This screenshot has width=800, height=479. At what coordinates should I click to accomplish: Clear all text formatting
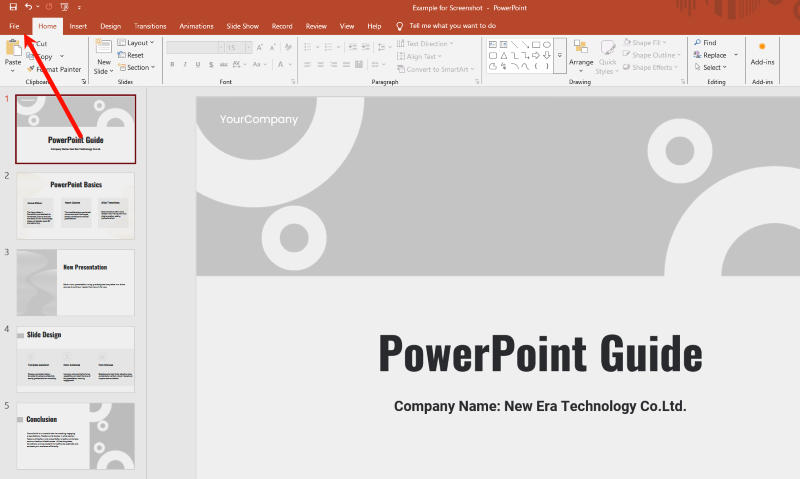288,47
